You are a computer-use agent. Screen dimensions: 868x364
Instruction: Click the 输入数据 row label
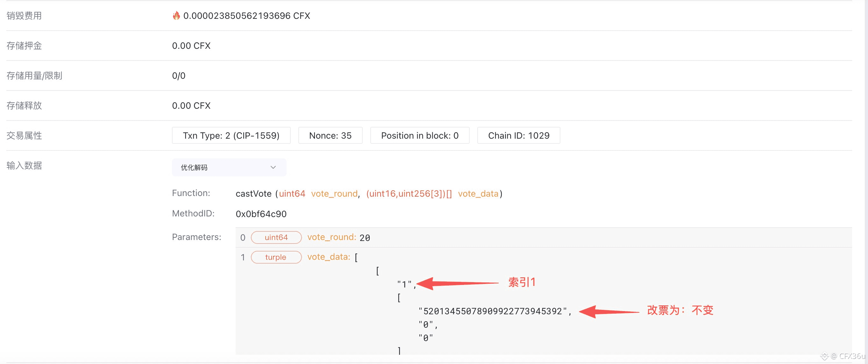(24, 166)
